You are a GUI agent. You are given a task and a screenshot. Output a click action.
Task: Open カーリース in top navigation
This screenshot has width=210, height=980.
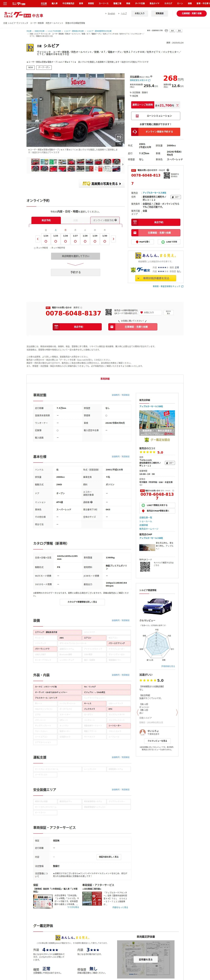tap(104, 3)
